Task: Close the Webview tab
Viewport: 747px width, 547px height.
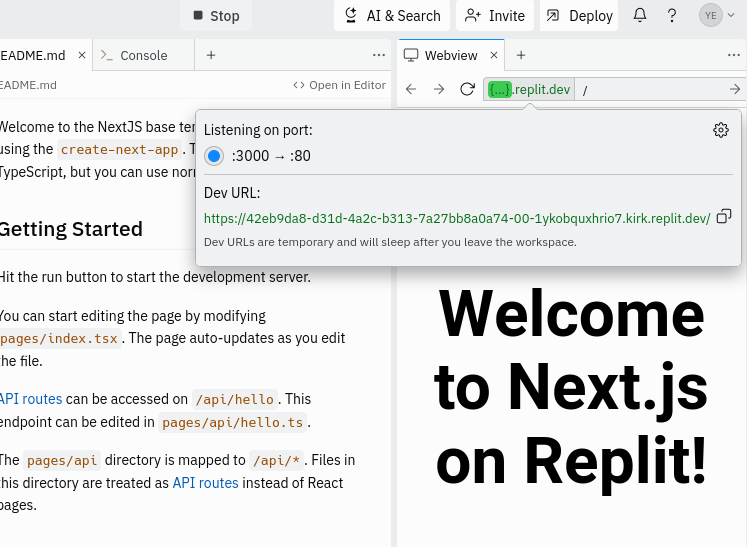Action: coord(494,55)
